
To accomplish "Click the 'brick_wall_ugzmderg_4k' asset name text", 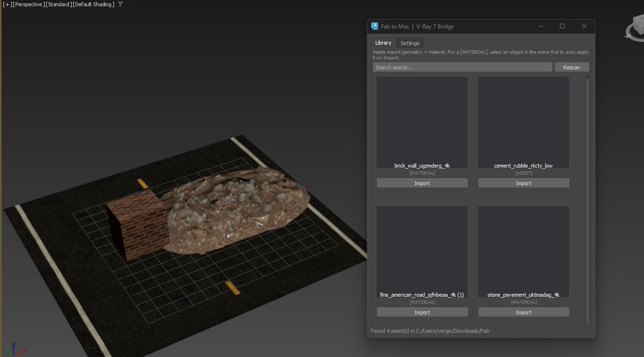I will (x=422, y=166).
